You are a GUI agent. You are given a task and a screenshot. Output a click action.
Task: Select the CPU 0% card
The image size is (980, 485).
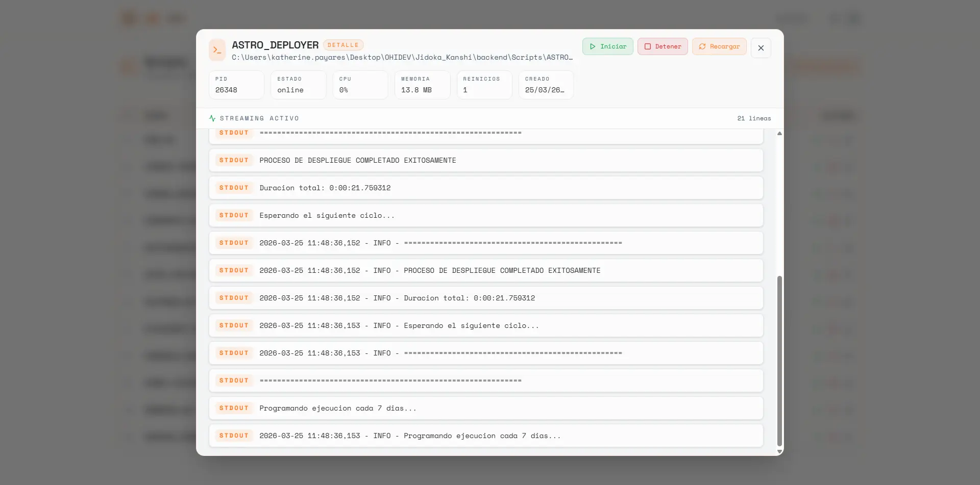360,85
